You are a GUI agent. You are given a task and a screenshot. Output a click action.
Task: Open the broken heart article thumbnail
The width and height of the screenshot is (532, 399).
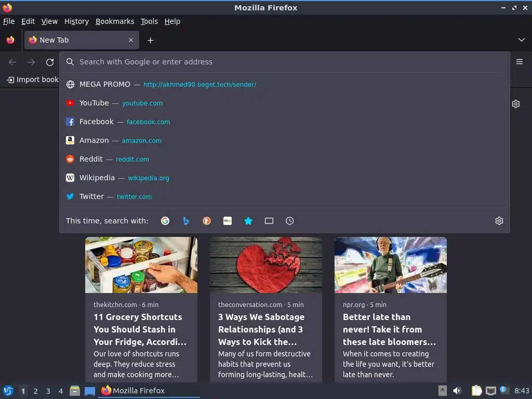click(266, 265)
